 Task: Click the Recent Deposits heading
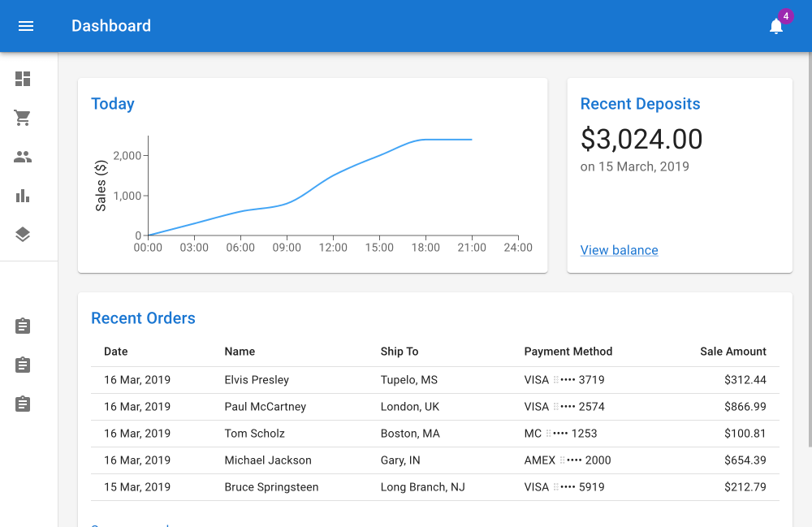(640, 104)
